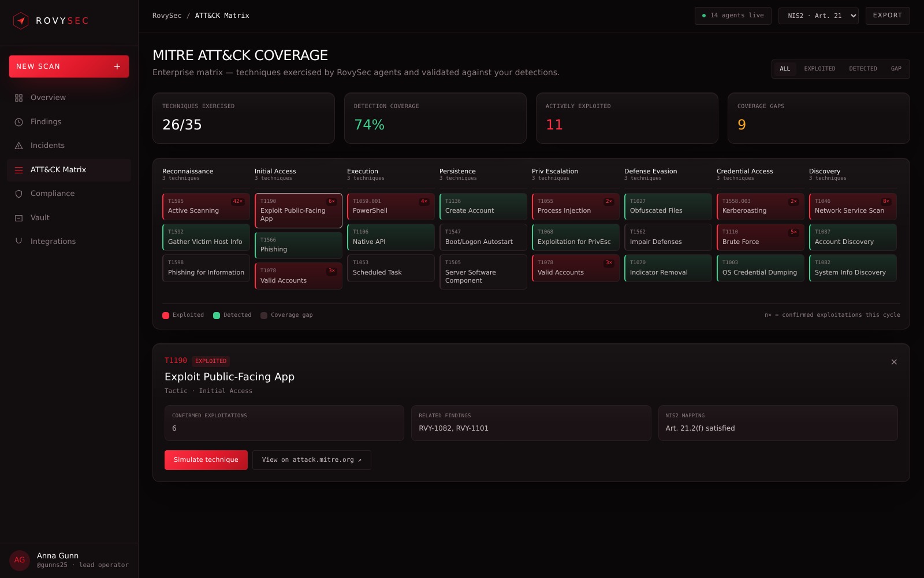
Task: Open Overview via its grid icon
Action: (x=18, y=98)
